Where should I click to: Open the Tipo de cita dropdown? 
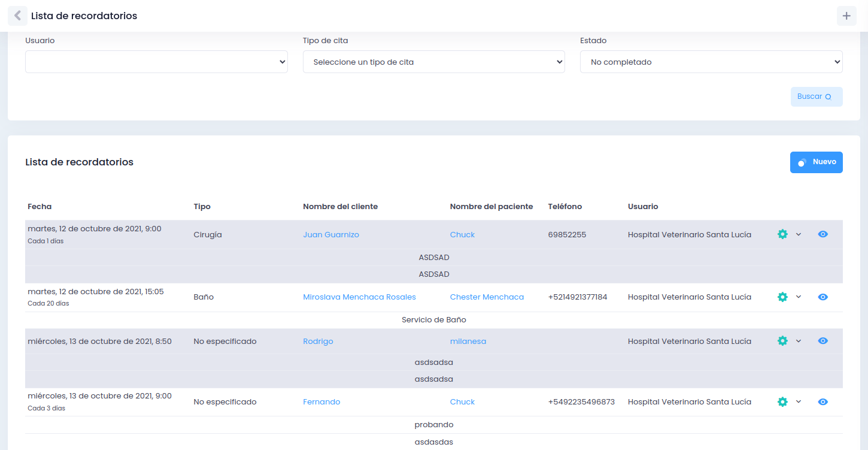[x=434, y=62]
